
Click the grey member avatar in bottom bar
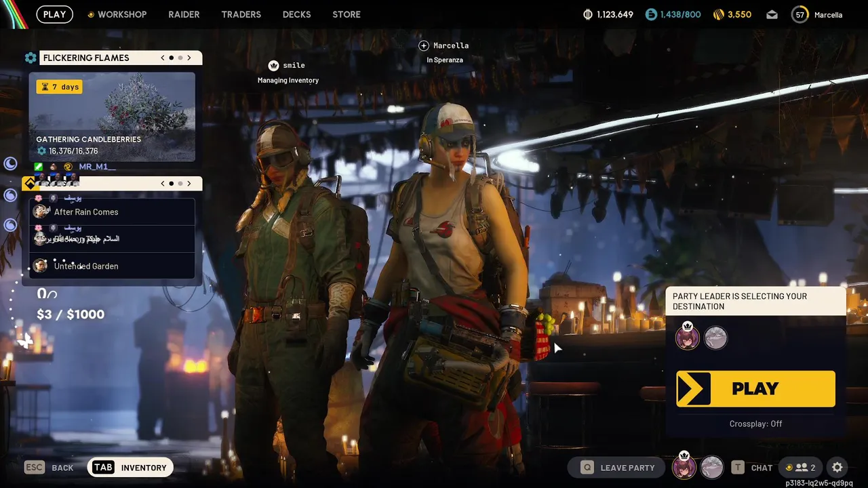point(711,466)
